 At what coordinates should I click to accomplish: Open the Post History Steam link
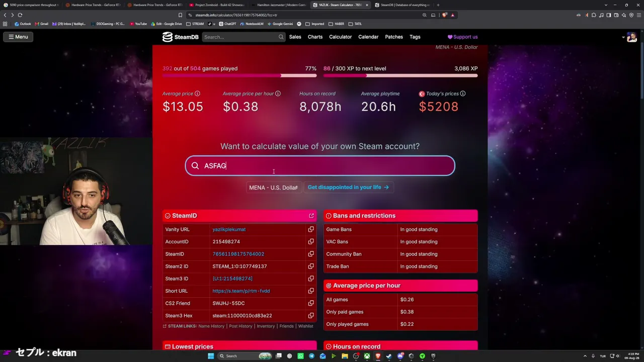point(240,326)
